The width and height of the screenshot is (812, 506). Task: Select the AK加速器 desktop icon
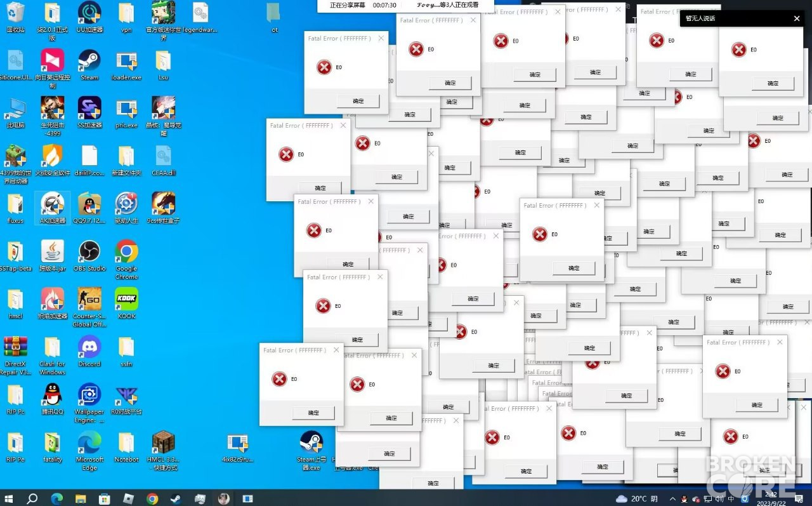52,208
